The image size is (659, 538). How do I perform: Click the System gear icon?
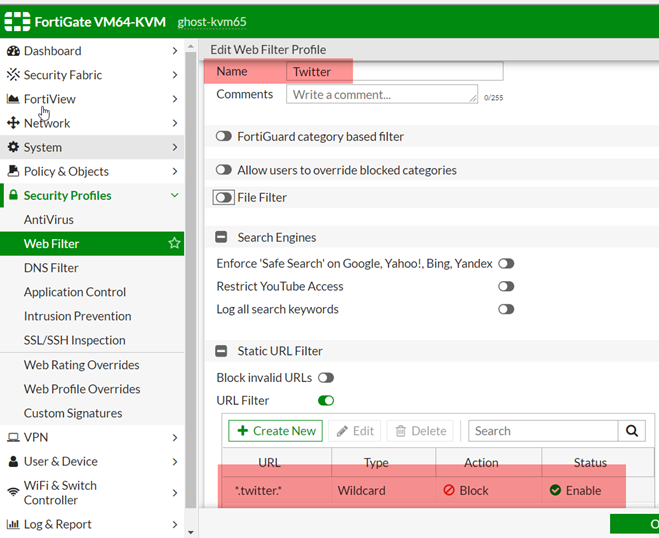pos(13,147)
